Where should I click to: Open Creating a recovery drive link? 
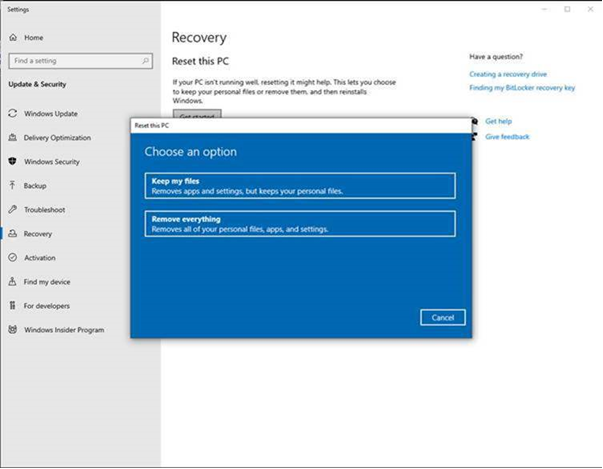(x=508, y=74)
